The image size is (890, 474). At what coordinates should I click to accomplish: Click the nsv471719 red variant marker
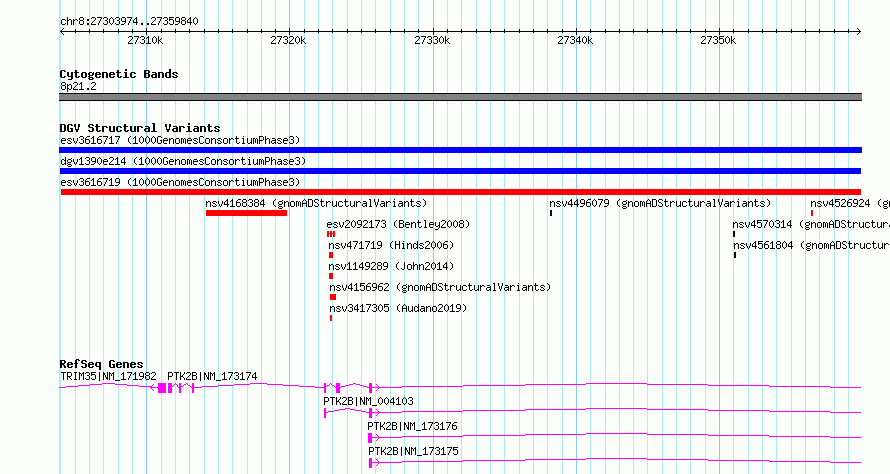tap(331, 255)
